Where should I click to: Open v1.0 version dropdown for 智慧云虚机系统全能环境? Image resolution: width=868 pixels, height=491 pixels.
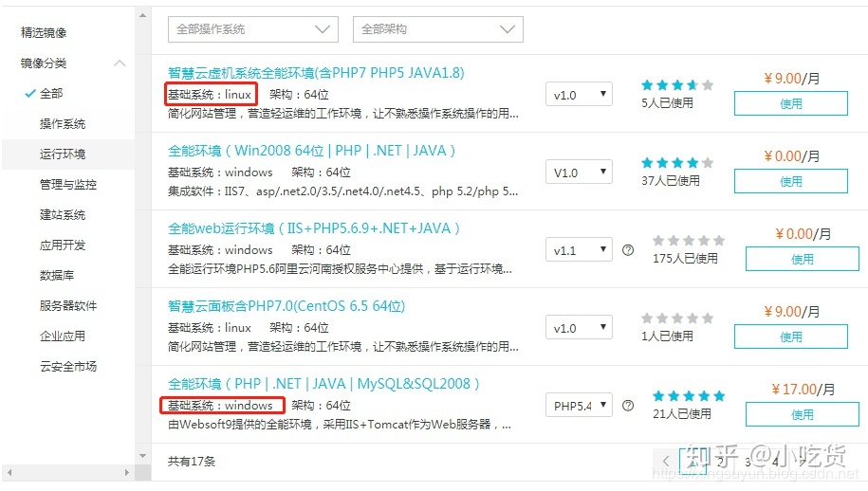click(x=579, y=95)
